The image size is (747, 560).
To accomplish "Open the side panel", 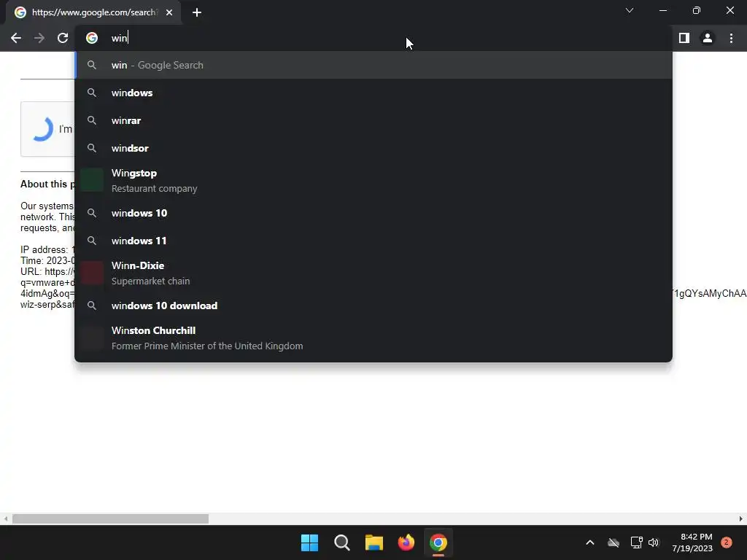I will click(x=684, y=38).
